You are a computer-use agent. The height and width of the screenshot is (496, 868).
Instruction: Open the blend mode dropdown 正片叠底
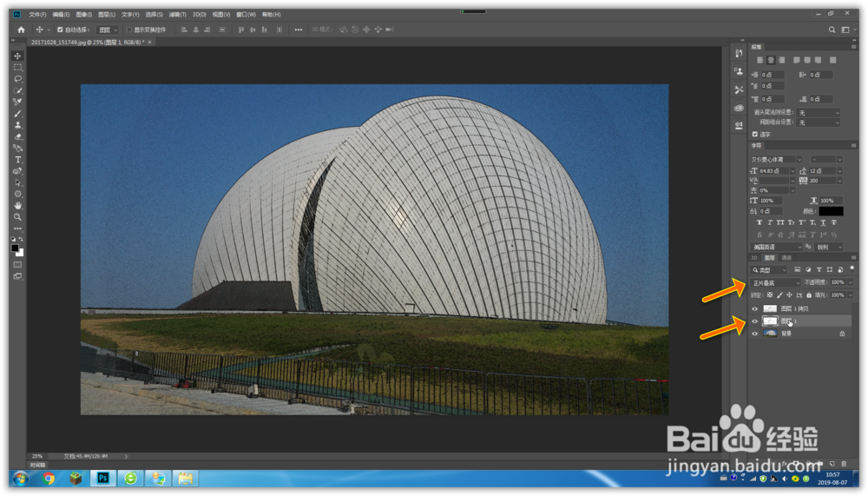(x=775, y=282)
